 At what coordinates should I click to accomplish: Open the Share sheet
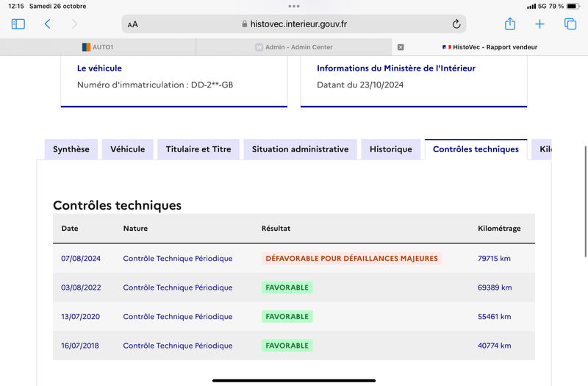point(509,24)
